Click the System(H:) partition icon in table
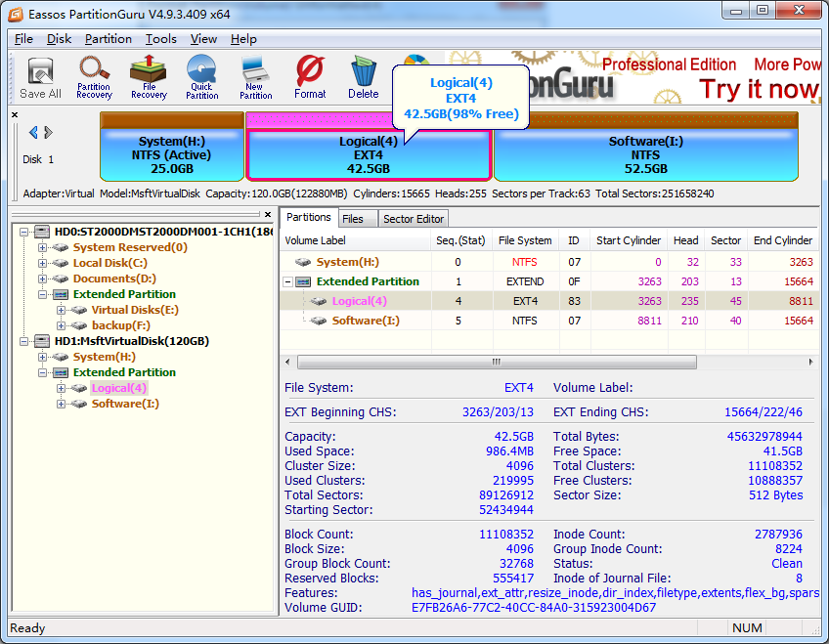829x644 pixels. [x=303, y=262]
